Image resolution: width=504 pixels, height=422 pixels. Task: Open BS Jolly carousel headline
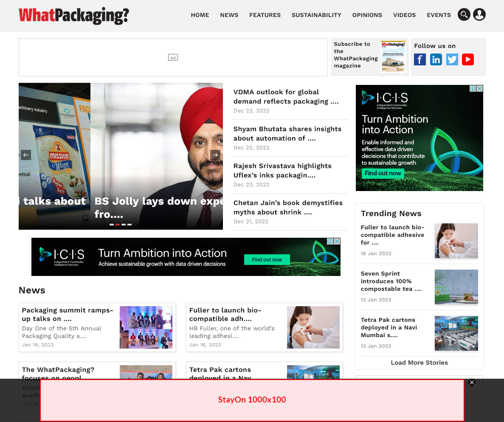click(x=158, y=208)
